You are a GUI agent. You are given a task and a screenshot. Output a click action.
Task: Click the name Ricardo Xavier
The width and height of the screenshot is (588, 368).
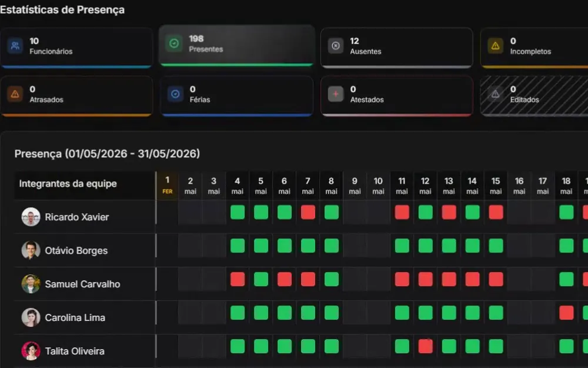point(77,217)
